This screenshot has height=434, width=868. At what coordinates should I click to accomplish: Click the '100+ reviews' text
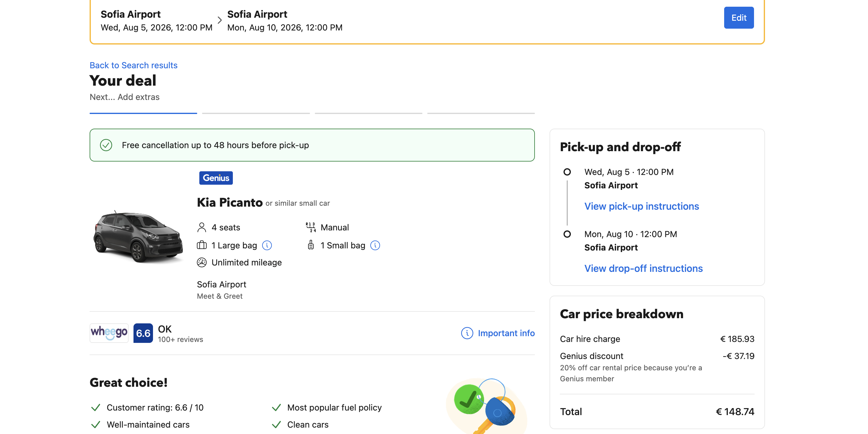coord(181,339)
